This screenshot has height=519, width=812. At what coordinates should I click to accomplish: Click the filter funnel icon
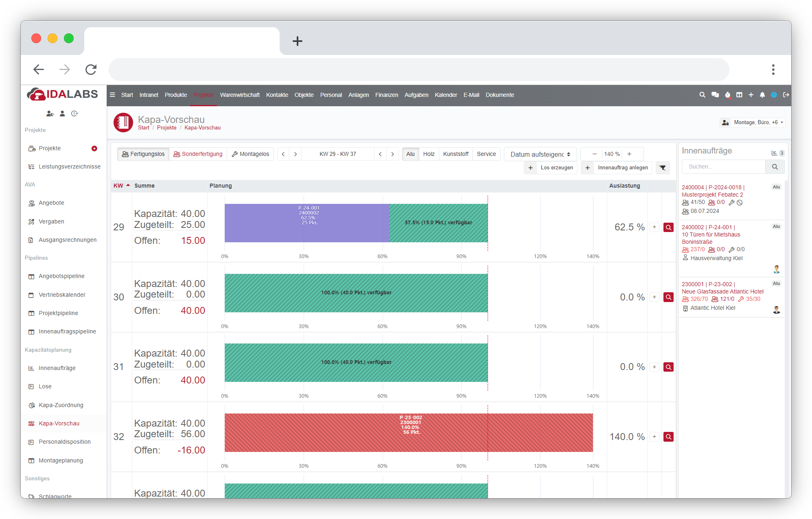tap(663, 168)
